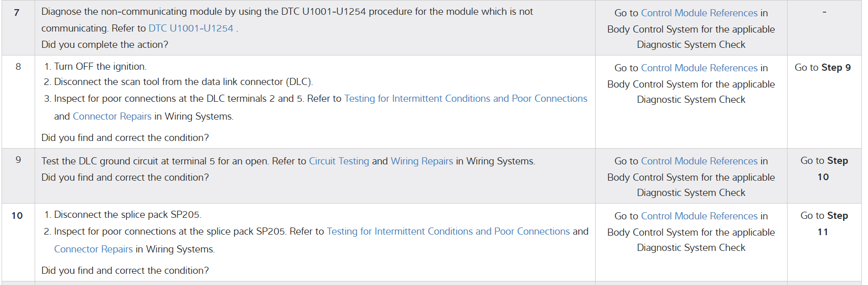Click the 'Go to Step 9' text
The width and height of the screenshot is (868, 285).
(822, 68)
